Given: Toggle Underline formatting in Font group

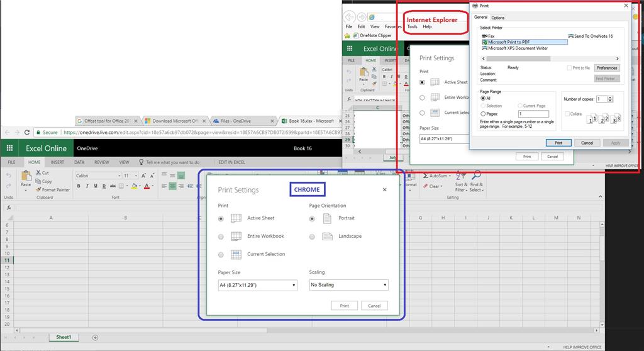Looking at the screenshot, I should pyautogui.click(x=96, y=186).
